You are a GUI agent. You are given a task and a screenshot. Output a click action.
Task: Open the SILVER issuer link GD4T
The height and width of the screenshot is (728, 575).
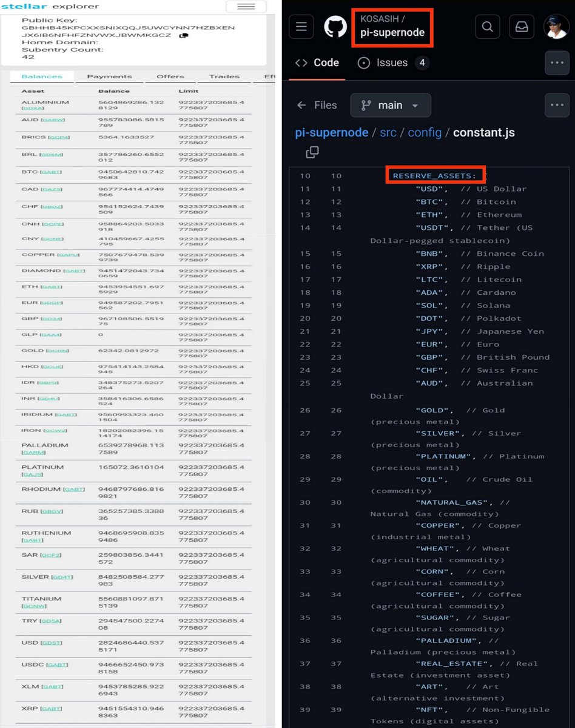(x=62, y=577)
